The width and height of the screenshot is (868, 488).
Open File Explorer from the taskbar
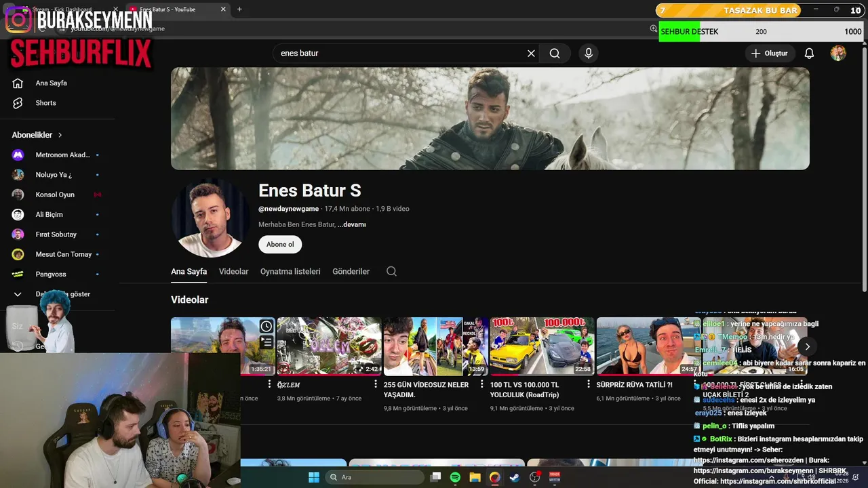point(475,477)
